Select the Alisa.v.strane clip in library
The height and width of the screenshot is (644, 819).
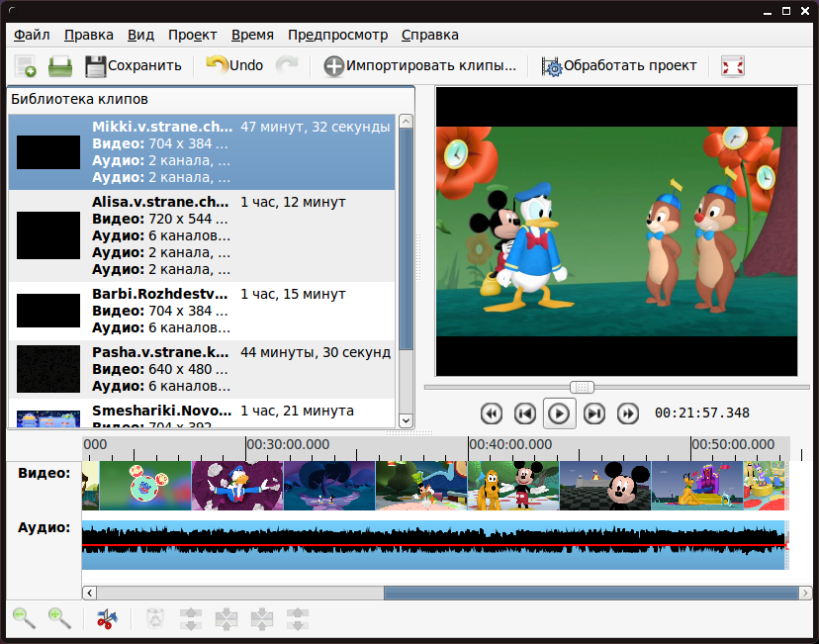(x=202, y=235)
